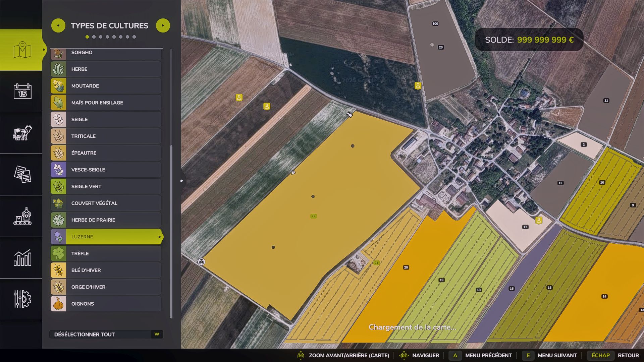Open the production chains factory icon
Viewport: 644px width, 362px height.
[x=22, y=216]
